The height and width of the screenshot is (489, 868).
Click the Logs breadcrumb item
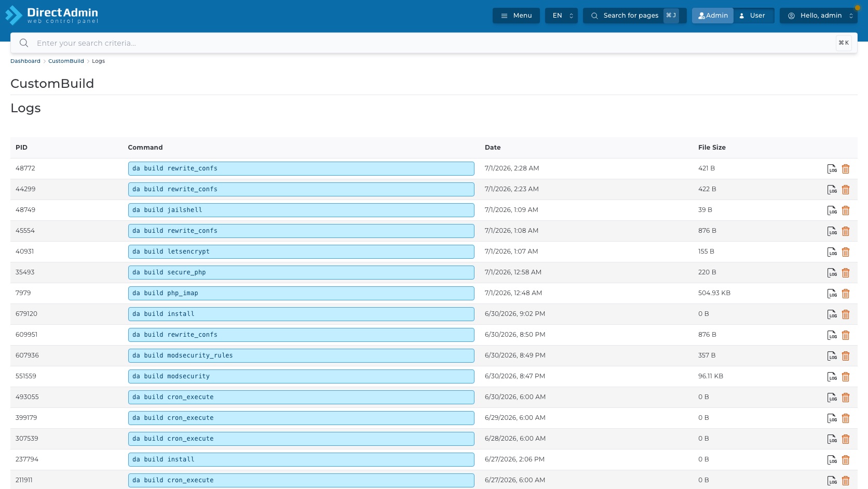point(99,61)
